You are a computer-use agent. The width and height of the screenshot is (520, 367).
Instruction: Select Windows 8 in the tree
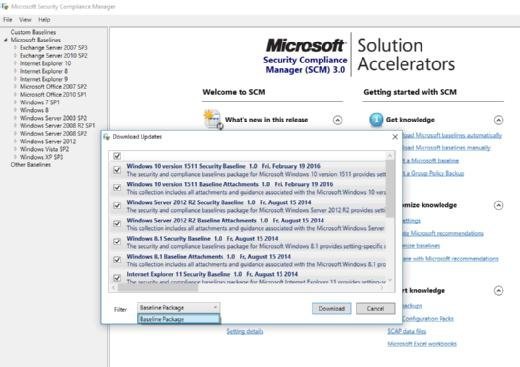[34, 110]
